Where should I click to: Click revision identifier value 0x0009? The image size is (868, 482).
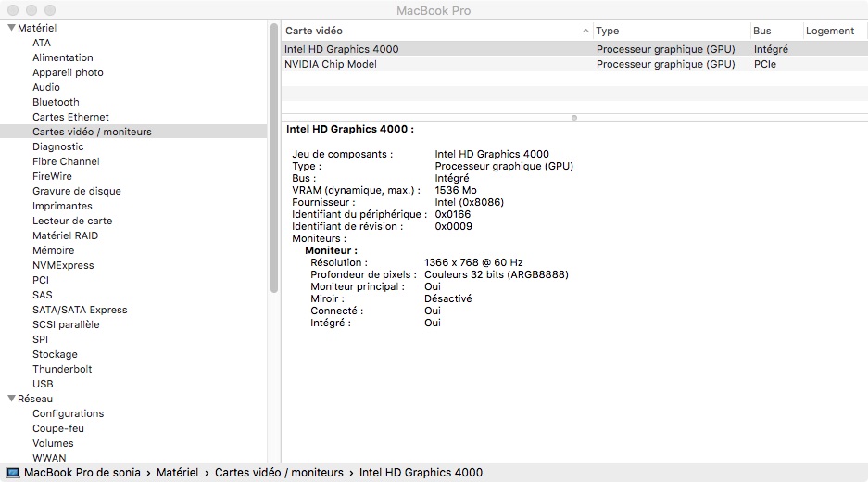tap(453, 226)
